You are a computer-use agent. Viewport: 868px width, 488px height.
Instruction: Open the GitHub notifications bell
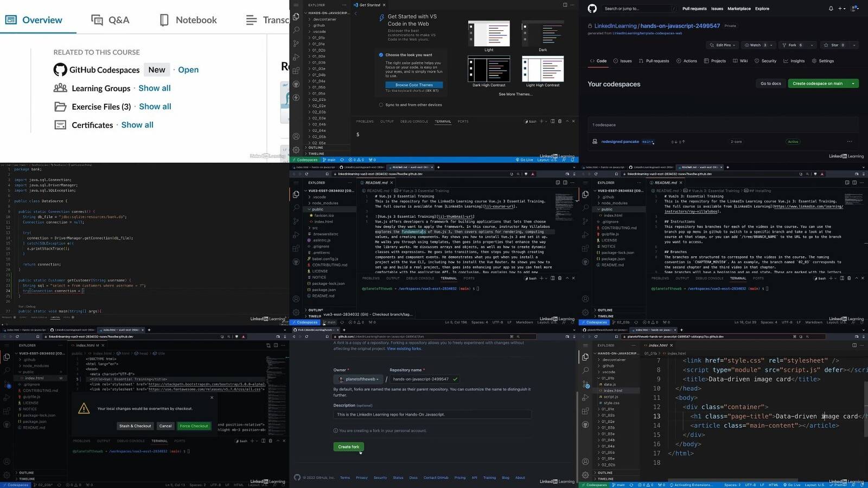[831, 9]
